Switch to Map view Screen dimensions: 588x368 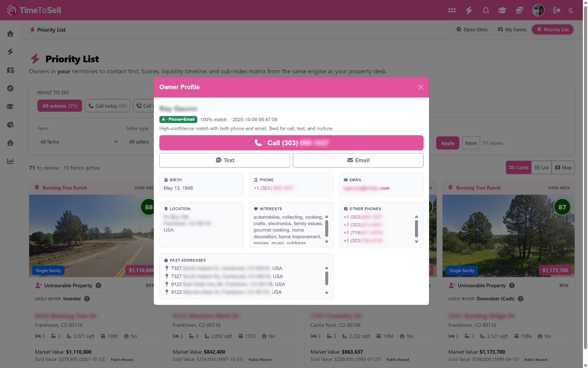(563, 167)
